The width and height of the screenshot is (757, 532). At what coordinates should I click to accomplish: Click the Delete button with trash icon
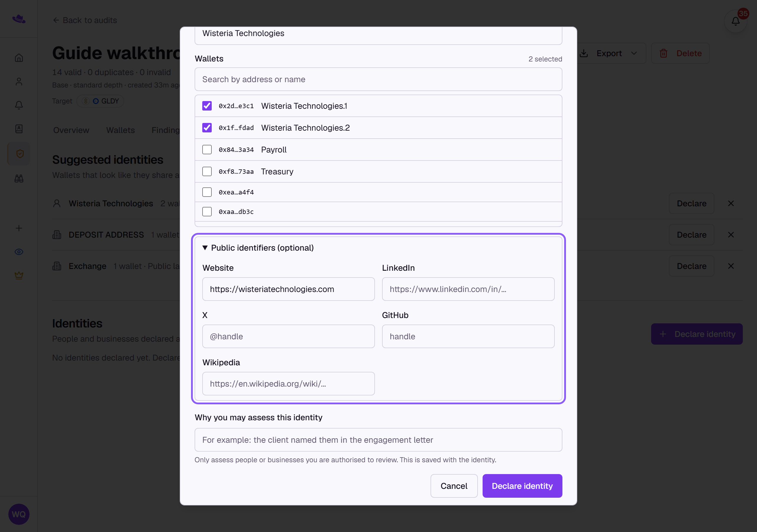coord(680,53)
